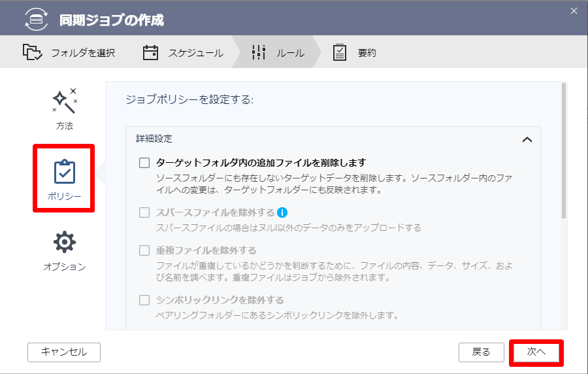Click the 要約 checklist icon

point(339,52)
